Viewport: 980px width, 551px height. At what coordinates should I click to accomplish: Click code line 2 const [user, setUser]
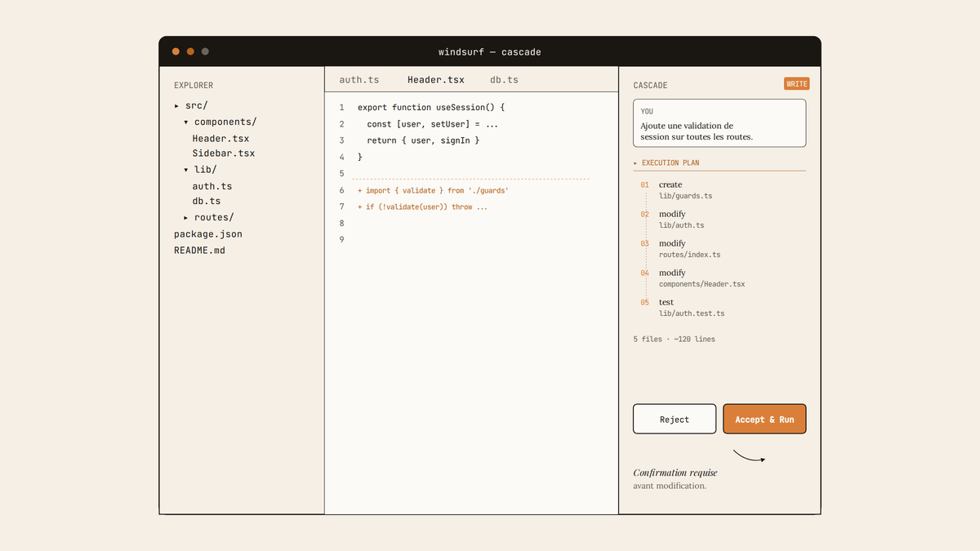coord(433,124)
